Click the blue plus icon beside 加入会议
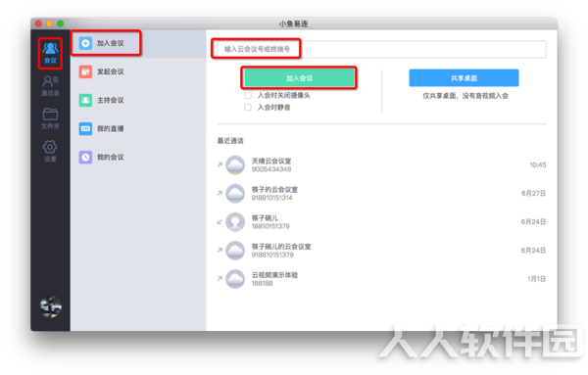Image resolution: width=588 pixels, height=375 pixels. [x=85, y=43]
